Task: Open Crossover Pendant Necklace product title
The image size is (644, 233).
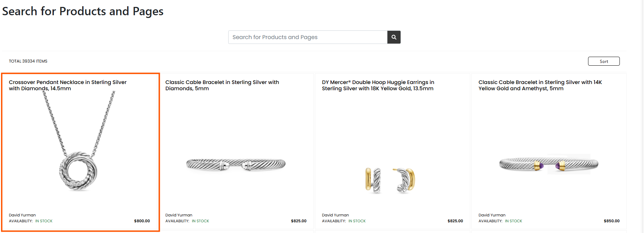Action: [68, 85]
